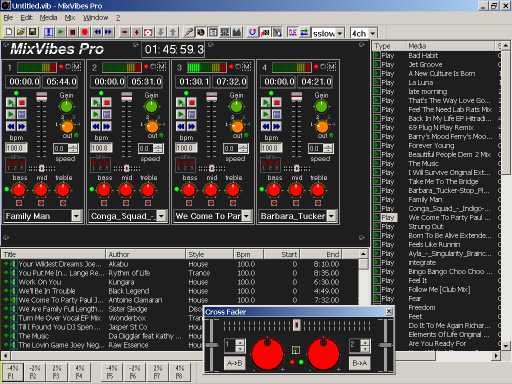Image resolution: width=512 pixels, height=384 pixels.
Task: Start playback on deck 1
Action: pos(11,102)
